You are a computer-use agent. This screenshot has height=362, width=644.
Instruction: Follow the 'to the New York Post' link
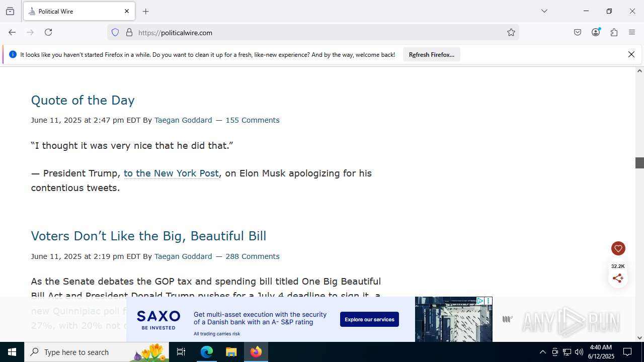pos(171,173)
